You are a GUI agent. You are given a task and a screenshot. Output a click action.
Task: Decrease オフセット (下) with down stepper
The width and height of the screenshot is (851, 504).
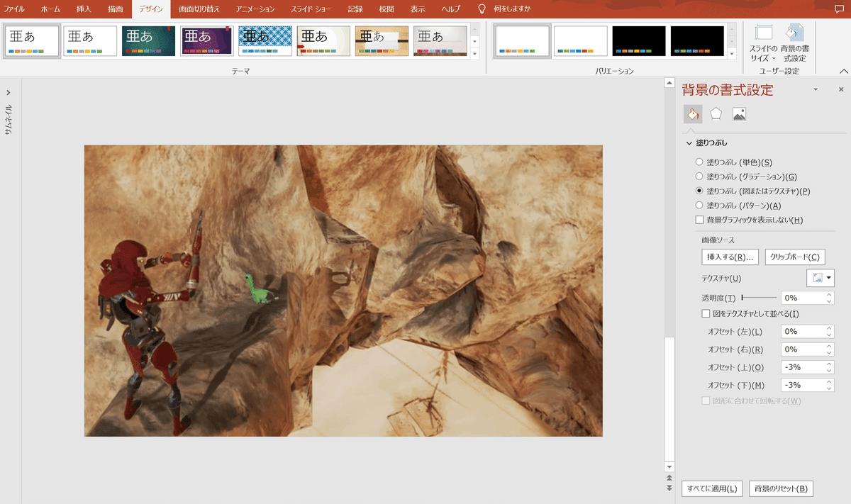pos(829,388)
